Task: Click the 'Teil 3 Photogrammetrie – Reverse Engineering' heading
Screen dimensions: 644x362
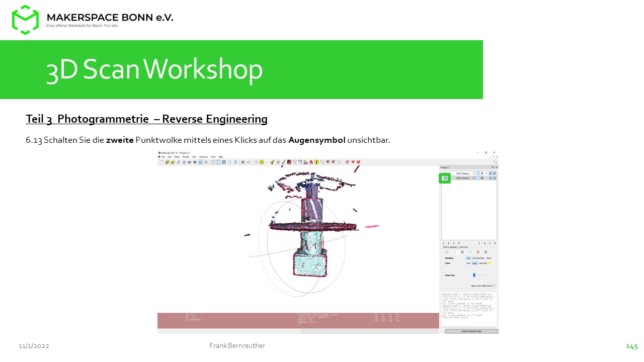Action: click(x=146, y=119)
